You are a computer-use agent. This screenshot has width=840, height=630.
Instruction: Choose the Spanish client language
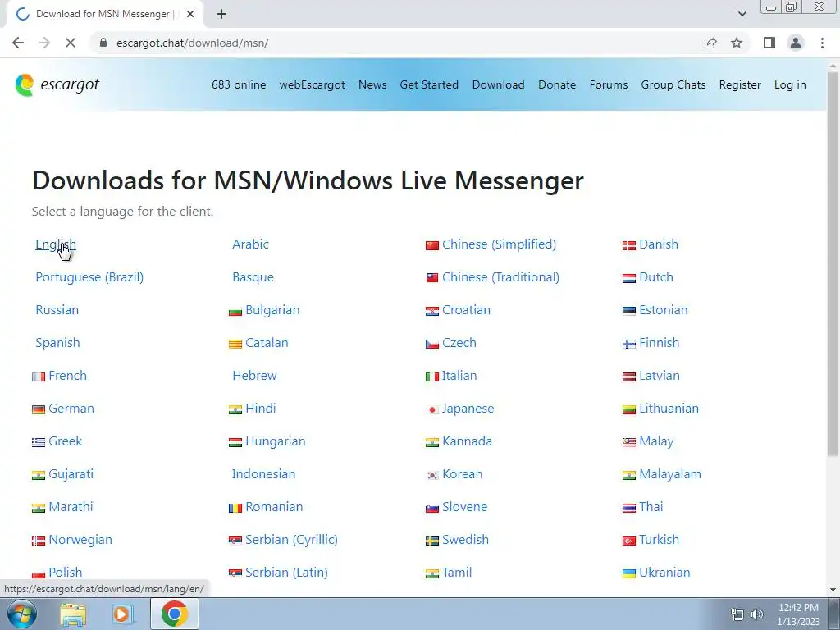tap(57, 342)
